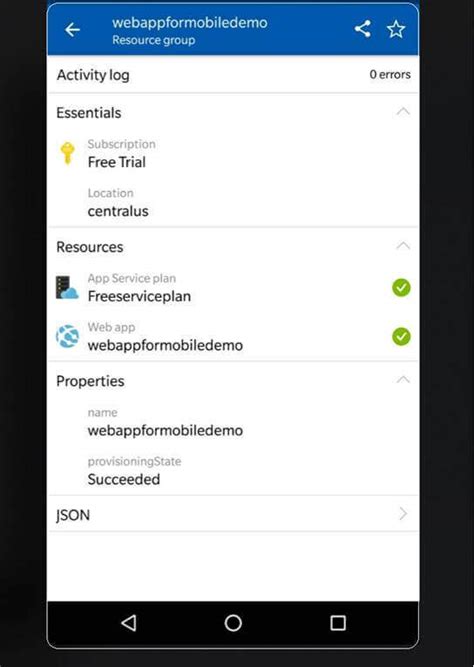
Task: Favorite the resource group with star icon
Action: [x=396, y=29]
